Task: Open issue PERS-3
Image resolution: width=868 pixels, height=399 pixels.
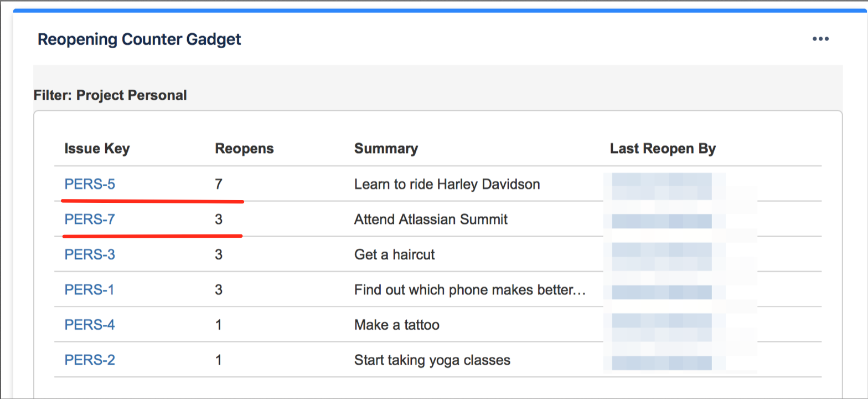Action: (x=90, y=254)
